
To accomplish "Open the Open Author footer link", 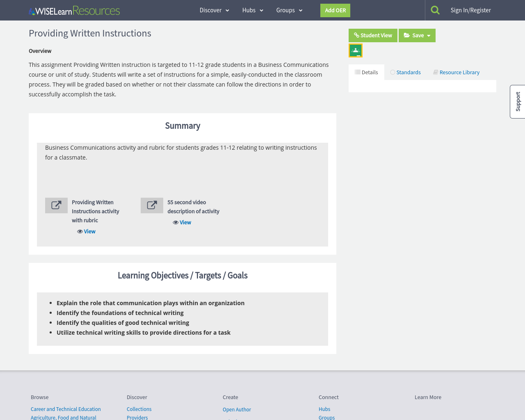I will [237, 409].
